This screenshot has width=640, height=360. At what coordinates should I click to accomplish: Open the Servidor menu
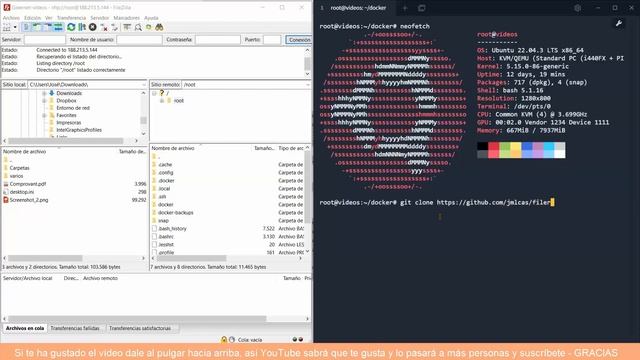point(100,18)
